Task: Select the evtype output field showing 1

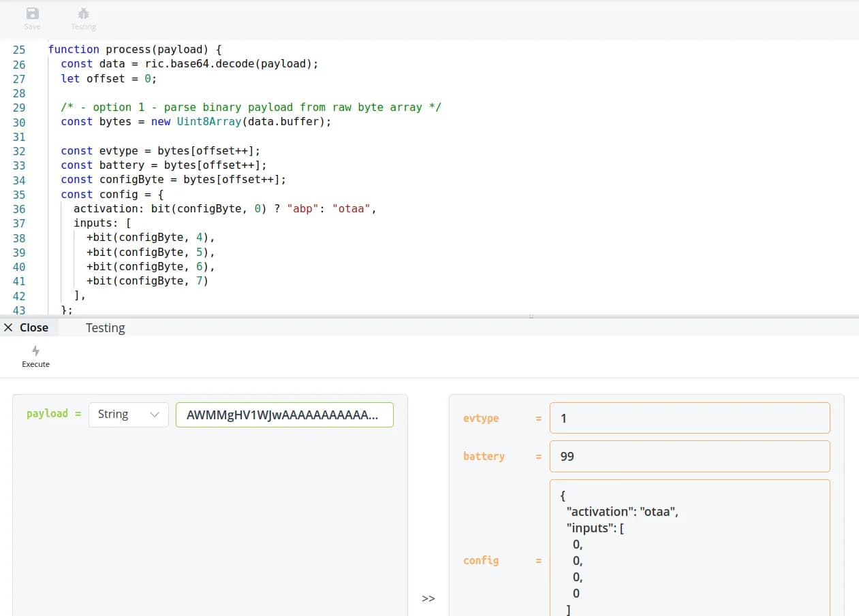Action: click(x=689, y=419)
